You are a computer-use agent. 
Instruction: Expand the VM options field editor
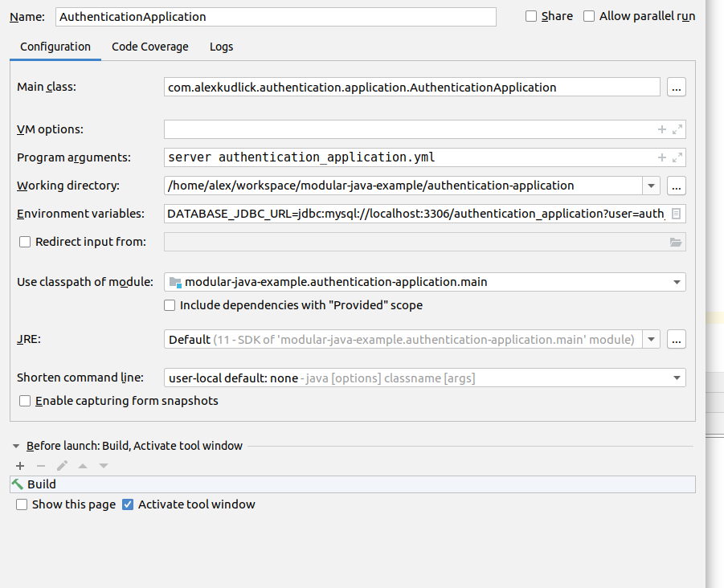(677, 129)
